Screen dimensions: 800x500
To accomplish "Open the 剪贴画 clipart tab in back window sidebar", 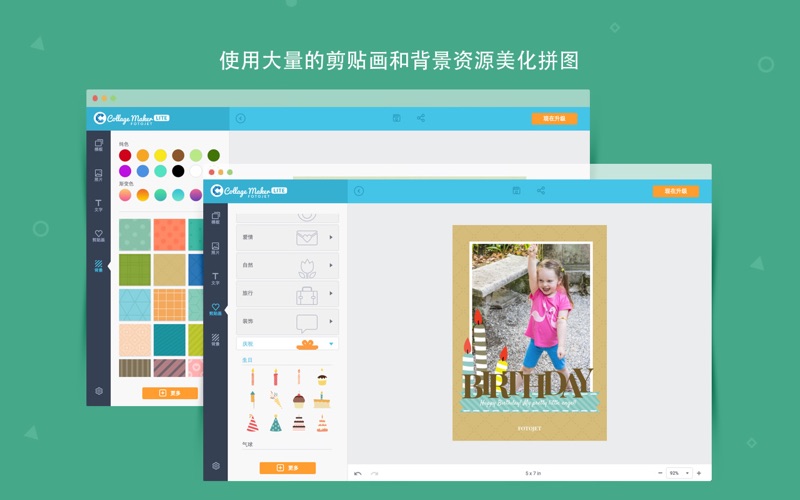I will (x=98, y=235).
